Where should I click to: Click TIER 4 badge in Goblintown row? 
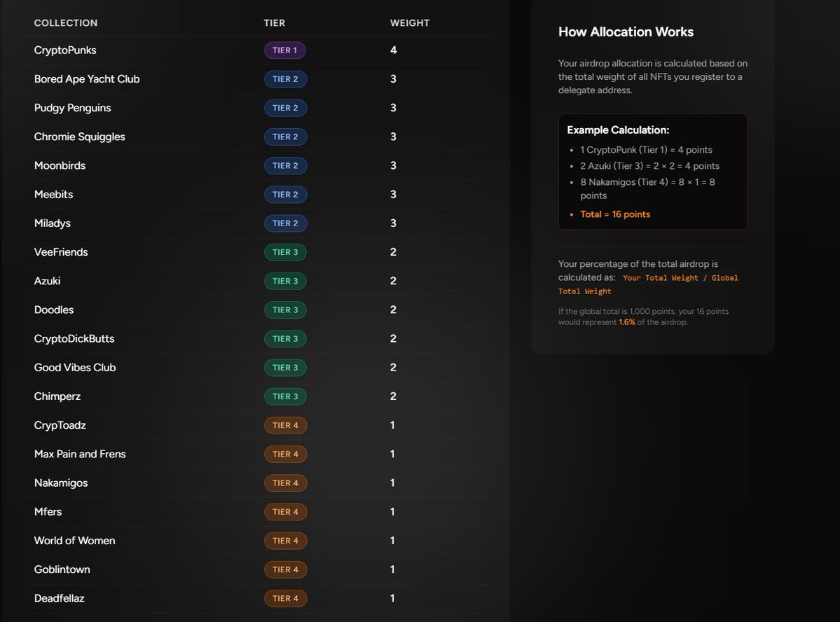[286, 570]
